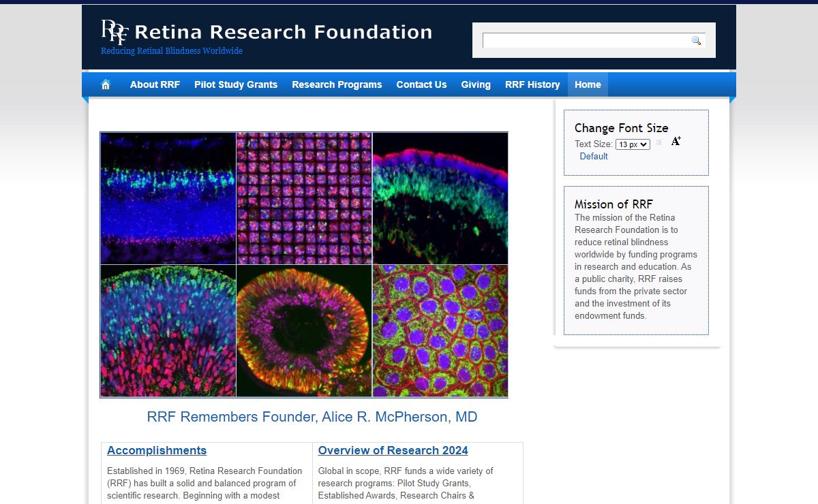The image size is (818, 504).
Task: Open the Giving menu item
Action: tap(476, 85)
